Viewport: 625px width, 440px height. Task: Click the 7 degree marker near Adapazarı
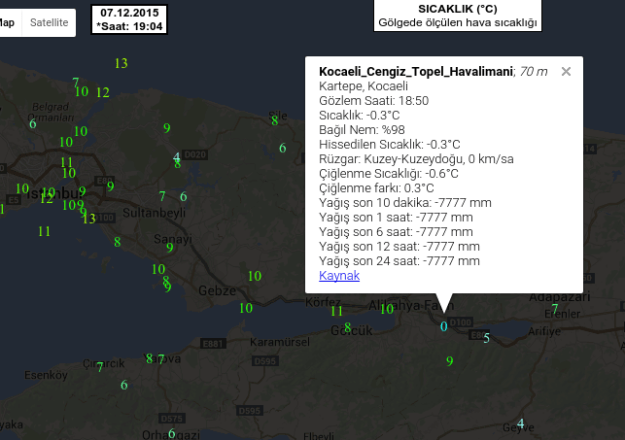point(554,309)
